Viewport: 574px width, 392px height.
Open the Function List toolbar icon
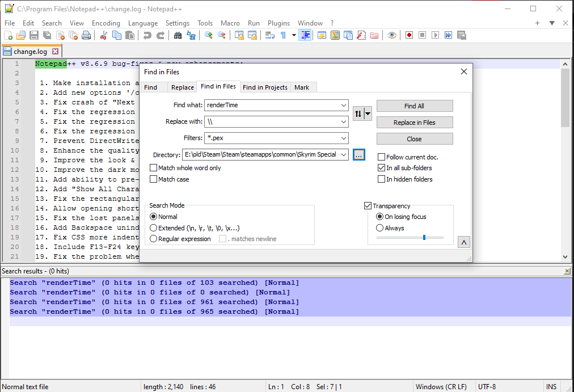tap(361, 35)
